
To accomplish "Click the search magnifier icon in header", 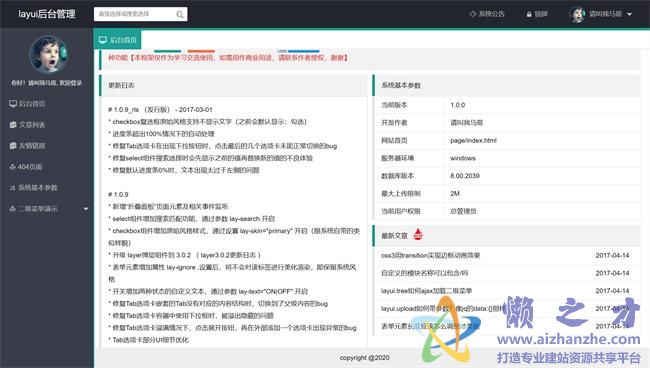I will click(x=180, y=15).
